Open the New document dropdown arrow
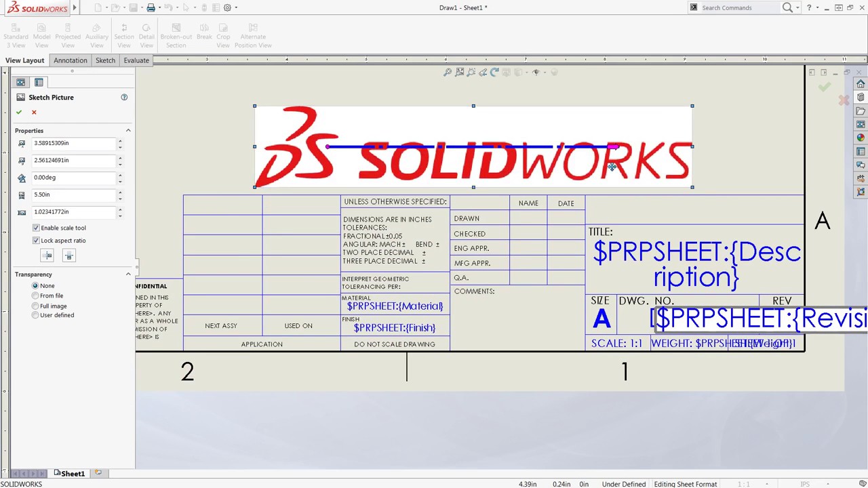This screenshot has height=488, width=868. pos(107,7)
